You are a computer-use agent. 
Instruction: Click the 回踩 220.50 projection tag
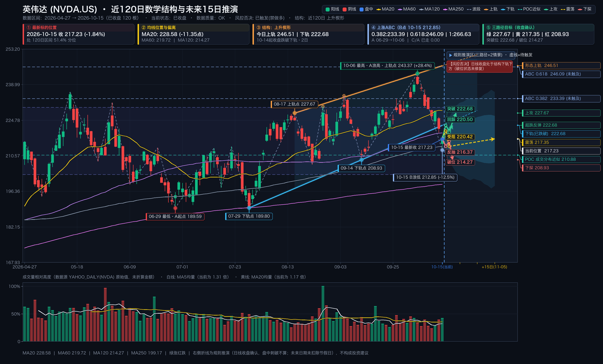[460, 120]
